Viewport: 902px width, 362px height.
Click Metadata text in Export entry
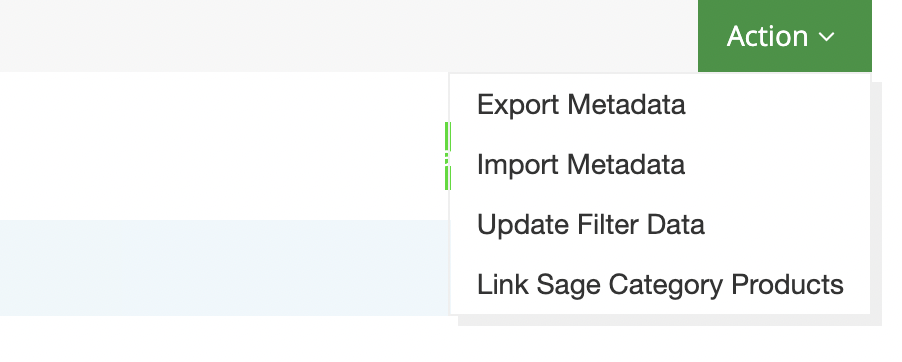(x=626, y=105)
